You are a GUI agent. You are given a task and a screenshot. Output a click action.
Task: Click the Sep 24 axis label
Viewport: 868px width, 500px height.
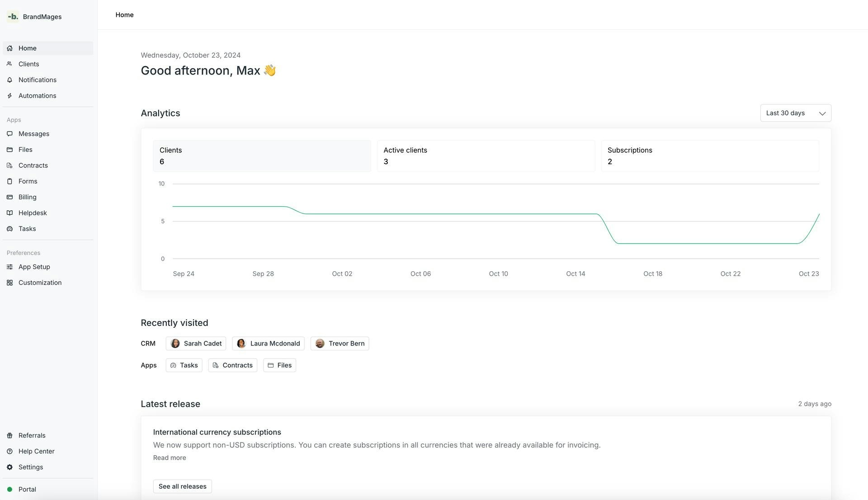(x=184, y=274)
